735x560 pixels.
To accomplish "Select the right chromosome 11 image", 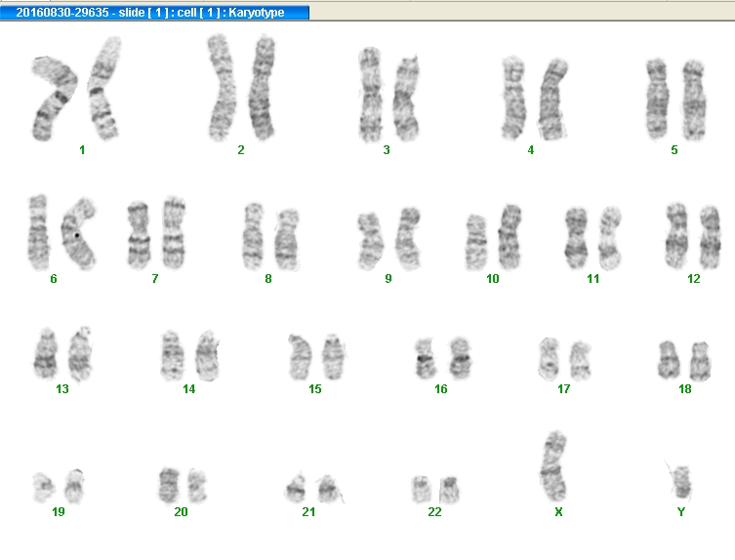I will (x=610, y=238).
